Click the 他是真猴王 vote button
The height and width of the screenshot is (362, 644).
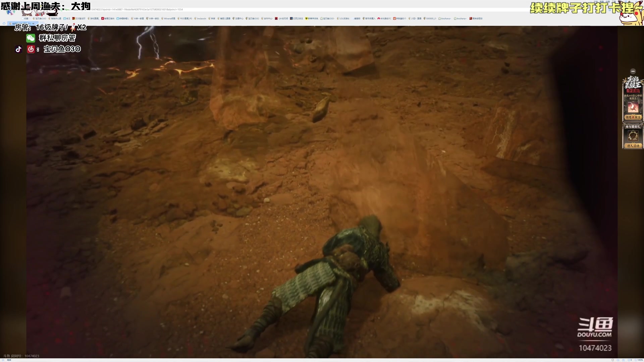click(633, 117)
